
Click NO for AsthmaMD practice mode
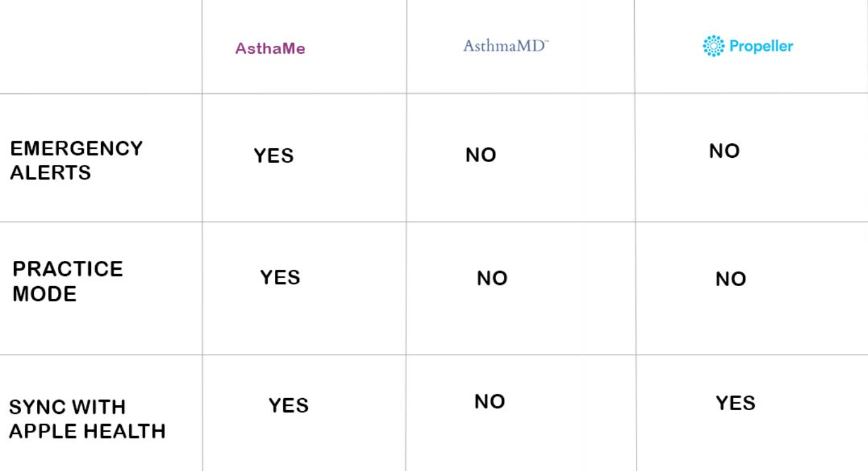tap(492, 278)
